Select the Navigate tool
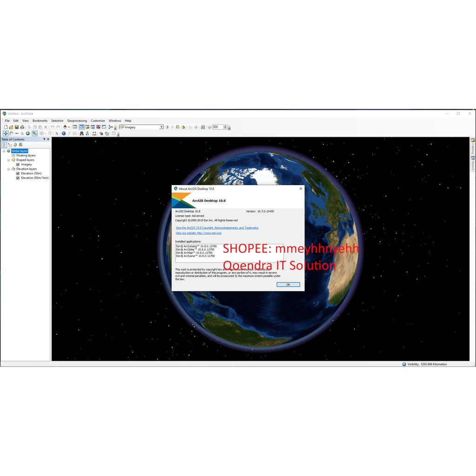 point(6,133)
